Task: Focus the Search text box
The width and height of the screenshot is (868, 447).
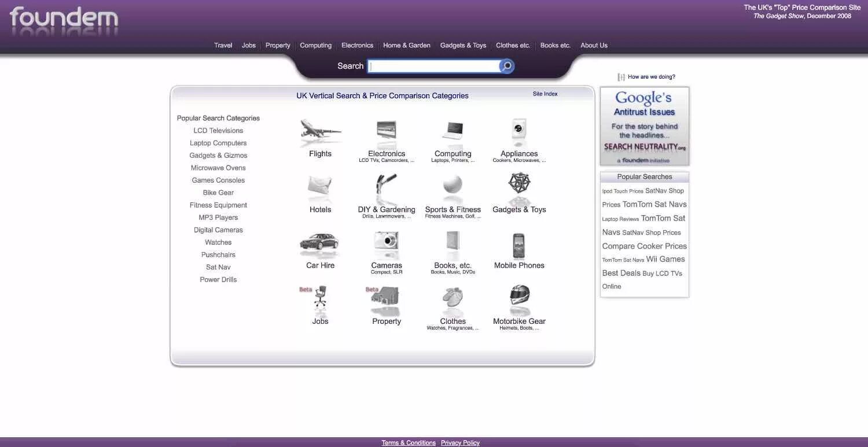Action: click(433, 67)
